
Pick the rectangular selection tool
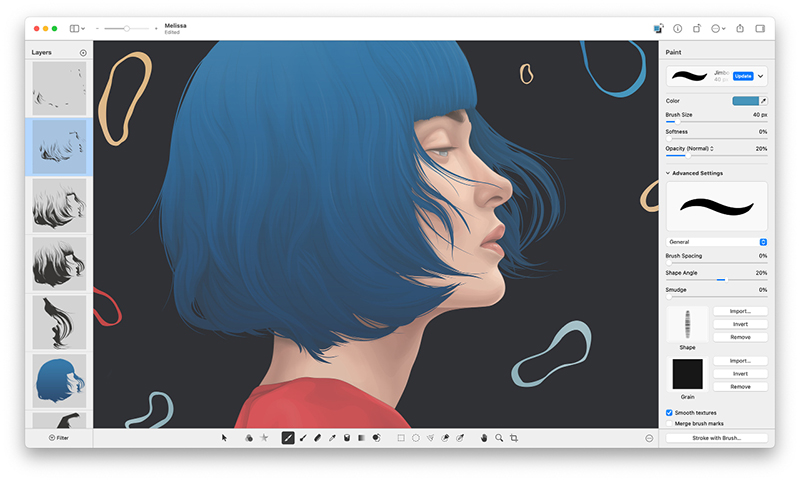(401, 438)
